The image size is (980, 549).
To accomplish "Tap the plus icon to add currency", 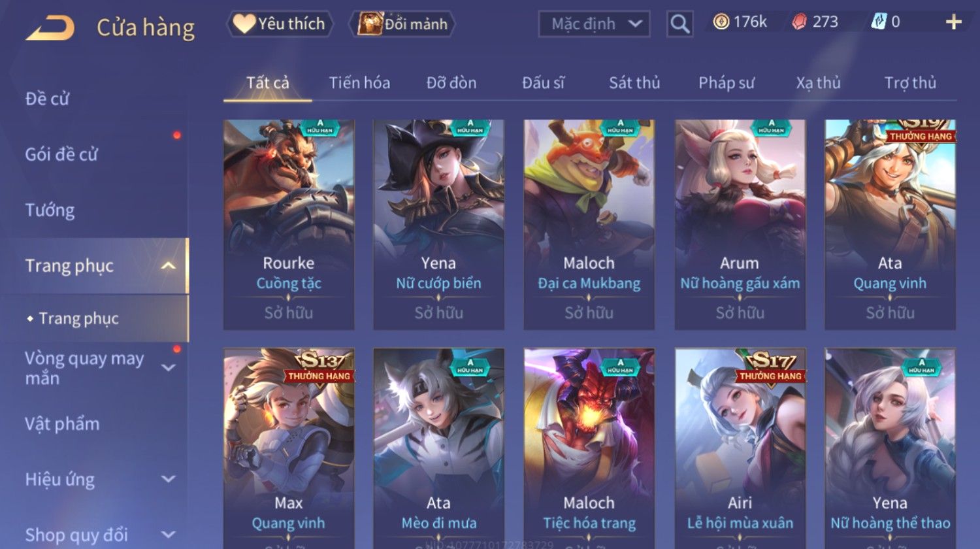I will tap(953, 22).
